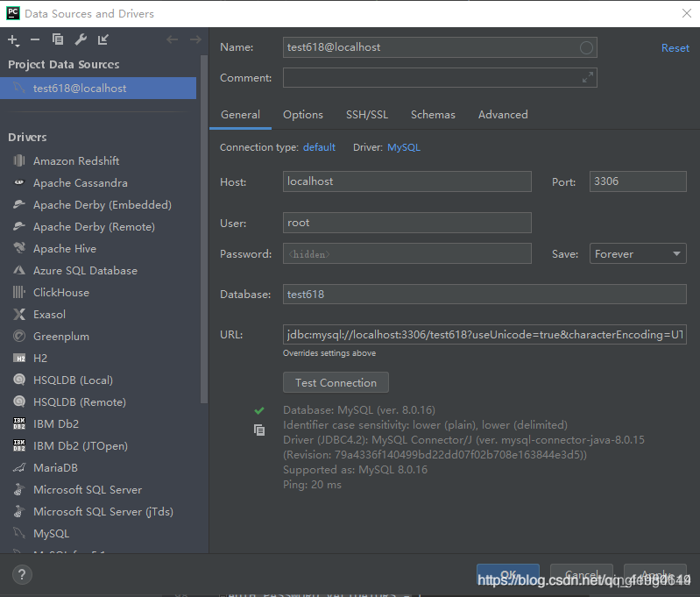Screen dimensions: 700x597
Task: Open the Save Forever dropdown
Action: pos(638,254)
